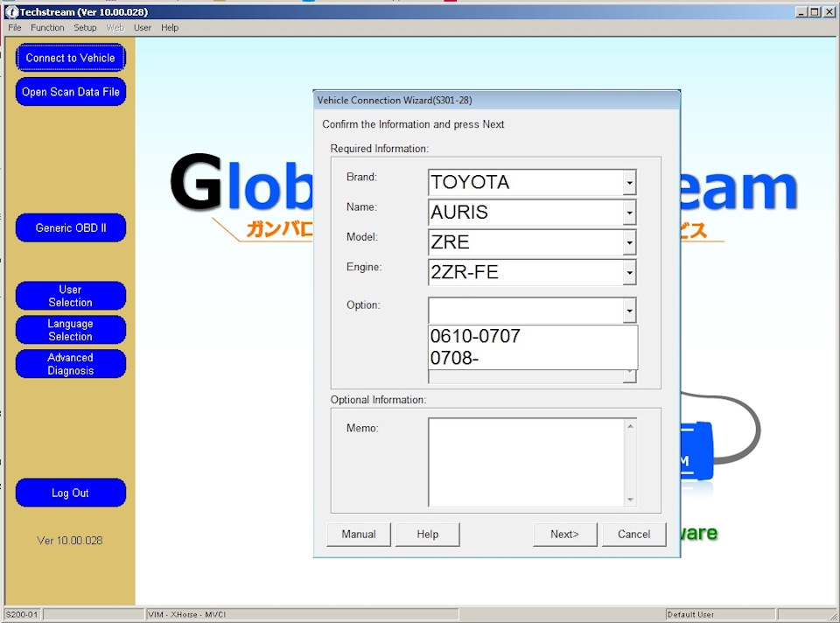
Task: Click the Log Out button
Action: [x=70, y=493]
